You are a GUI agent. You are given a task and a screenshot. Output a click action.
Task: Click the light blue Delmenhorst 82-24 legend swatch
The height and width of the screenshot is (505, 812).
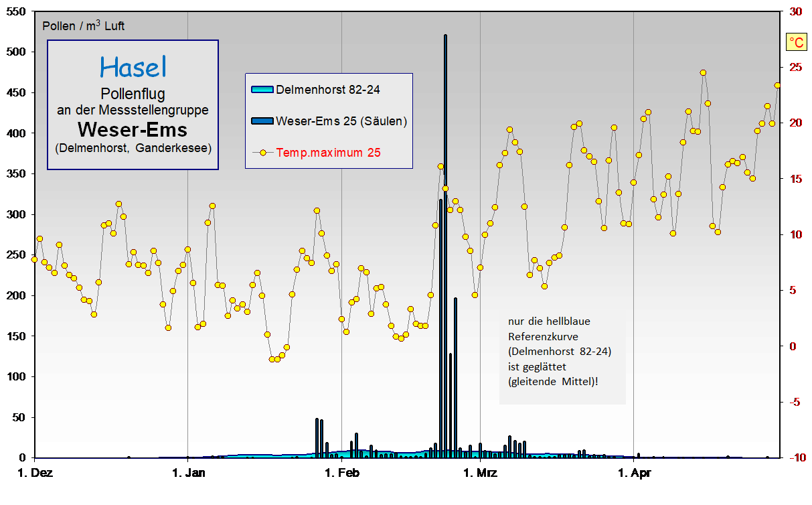262,89
